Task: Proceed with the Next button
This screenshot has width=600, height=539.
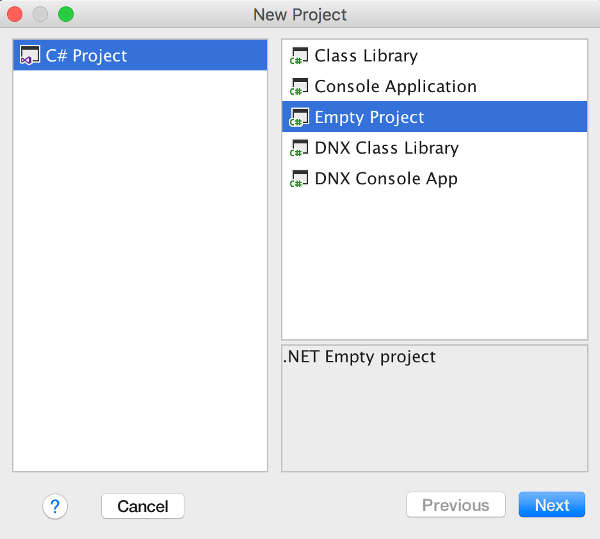Action: 551,505
